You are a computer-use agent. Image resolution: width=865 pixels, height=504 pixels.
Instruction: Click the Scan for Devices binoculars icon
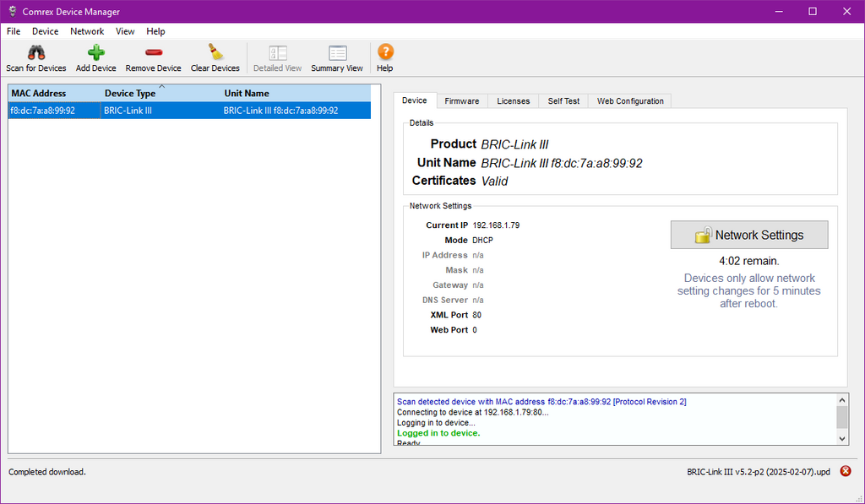(x=35, y=53)
